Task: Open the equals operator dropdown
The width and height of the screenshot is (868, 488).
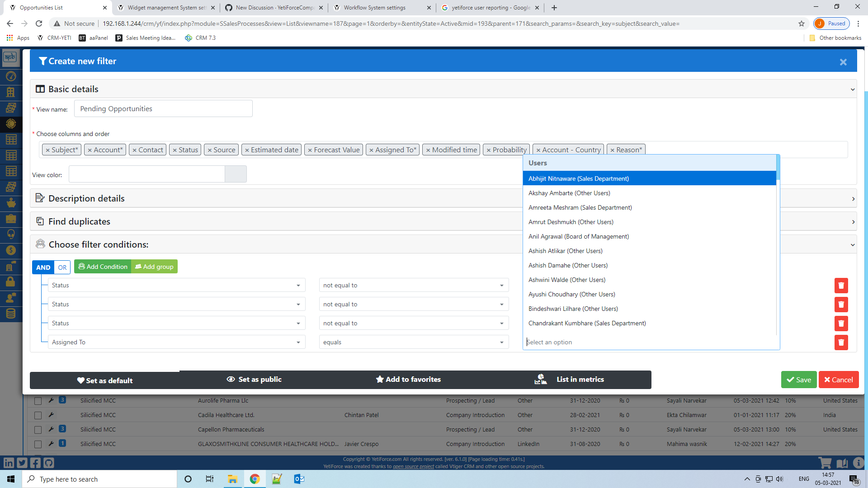Action: (414, 342)
